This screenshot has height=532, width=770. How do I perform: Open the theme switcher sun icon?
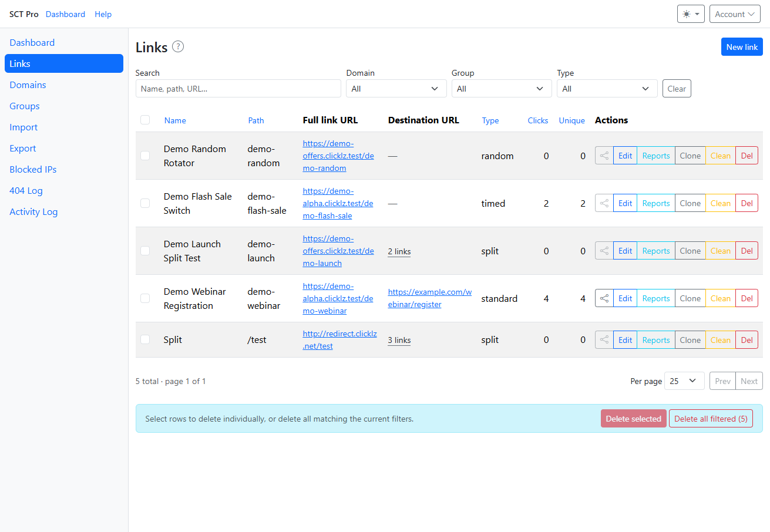coord(691,14)
